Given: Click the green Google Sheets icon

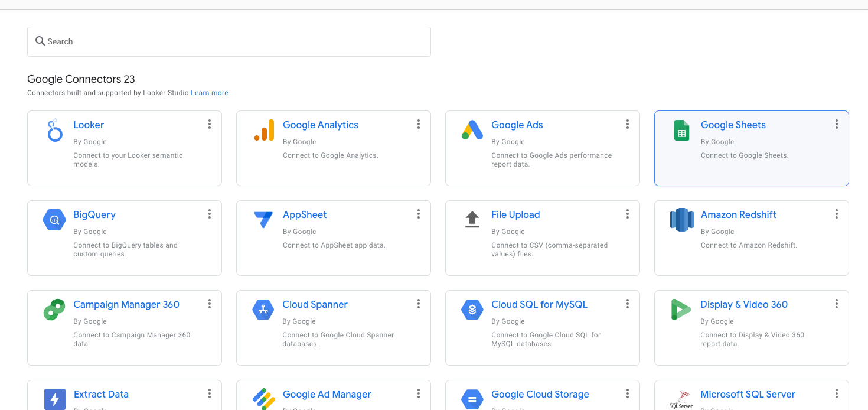Looking at the screenshot, I should (681, 131).
